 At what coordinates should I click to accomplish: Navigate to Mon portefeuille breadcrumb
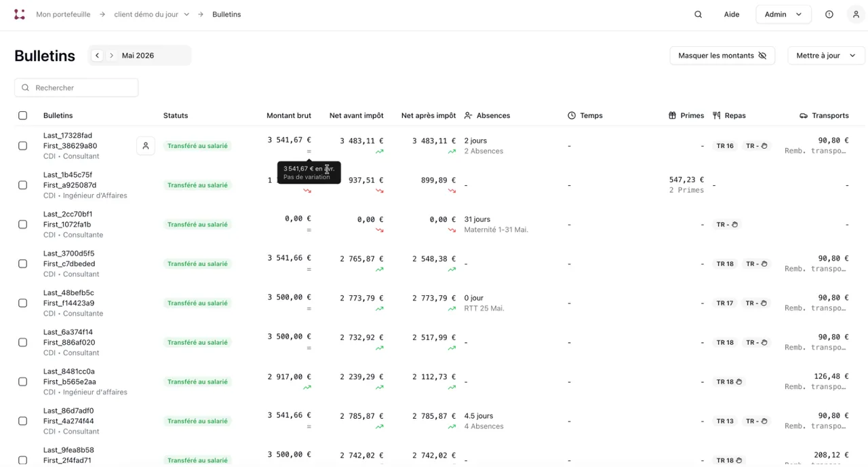(x=63, y=14)
